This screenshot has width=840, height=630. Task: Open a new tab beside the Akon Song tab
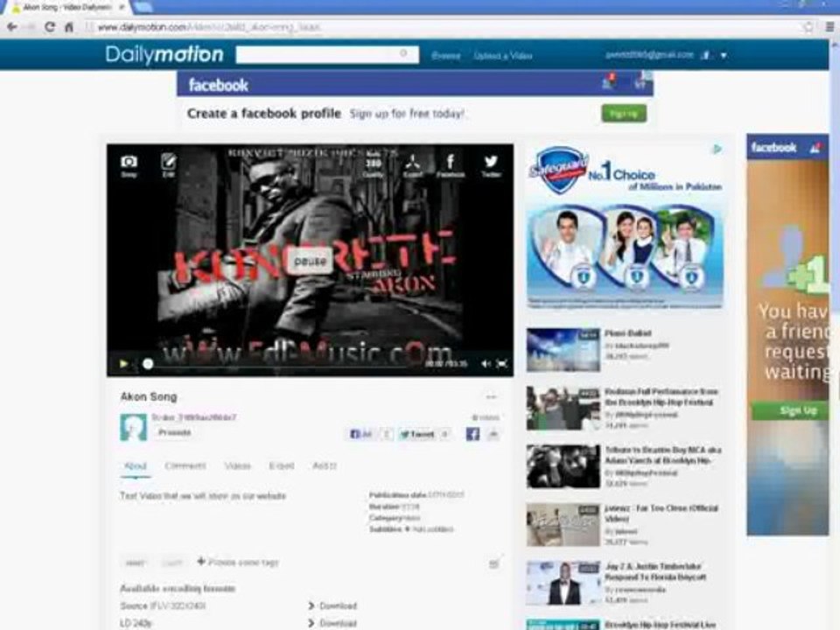click(142, 7)
